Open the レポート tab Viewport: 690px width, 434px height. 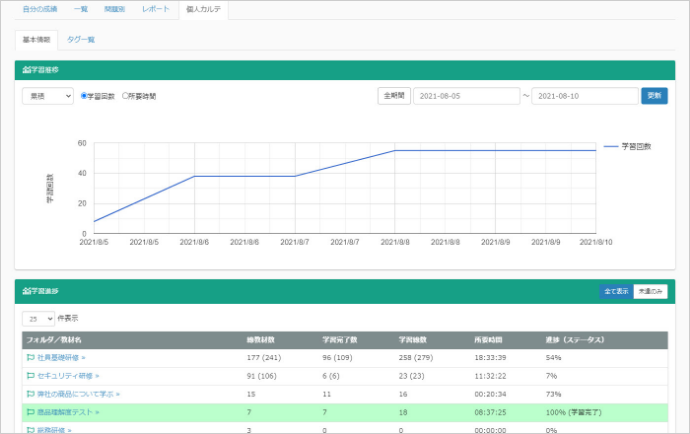[x=155, y=9]
